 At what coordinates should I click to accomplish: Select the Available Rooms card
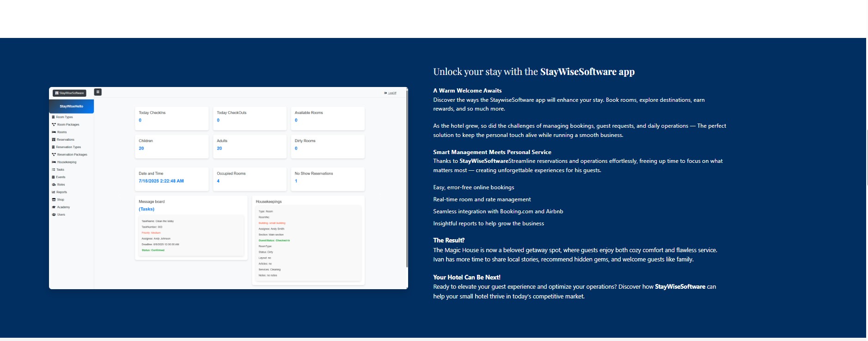[x=328, y=118]
